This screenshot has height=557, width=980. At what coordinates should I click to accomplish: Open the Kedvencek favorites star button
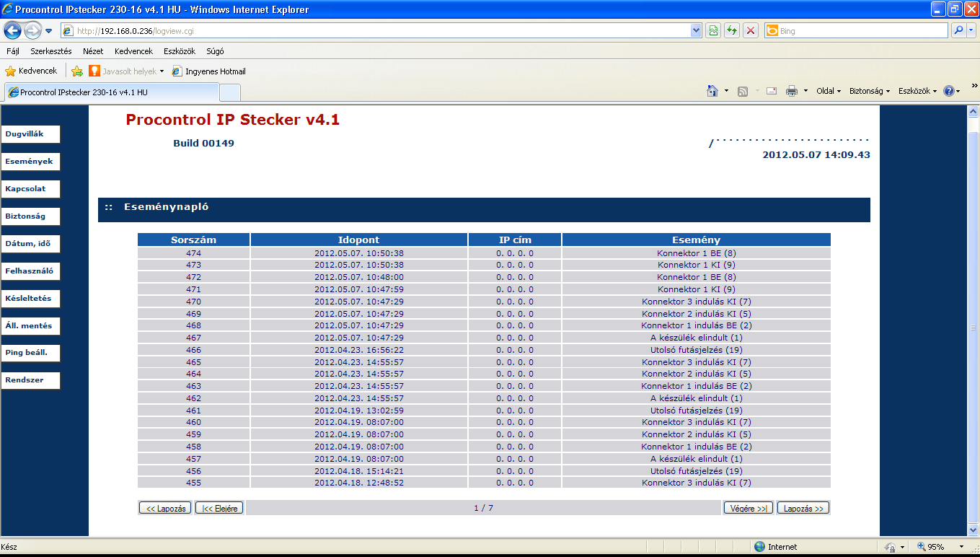pos(31,71)
